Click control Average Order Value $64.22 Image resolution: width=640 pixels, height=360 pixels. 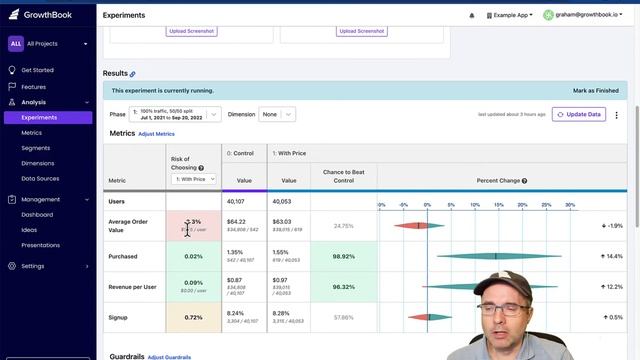[236, 222]
